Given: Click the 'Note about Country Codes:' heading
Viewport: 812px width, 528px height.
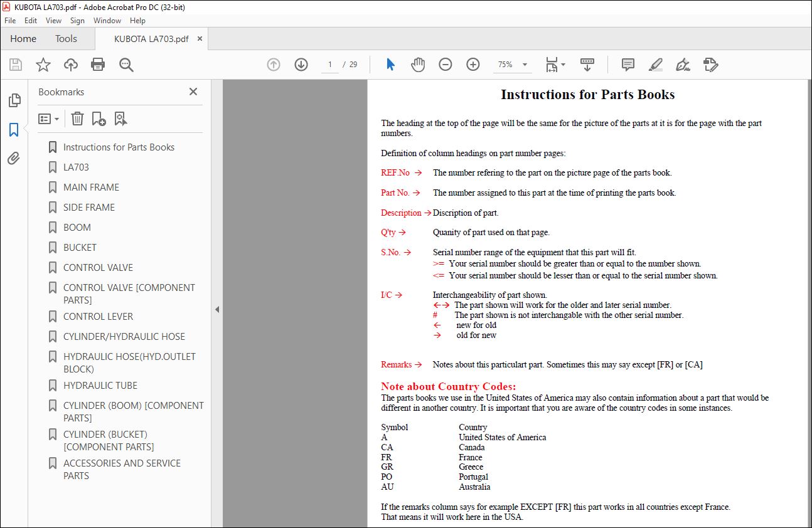Looking at the screenshot, I should point(449,386).
